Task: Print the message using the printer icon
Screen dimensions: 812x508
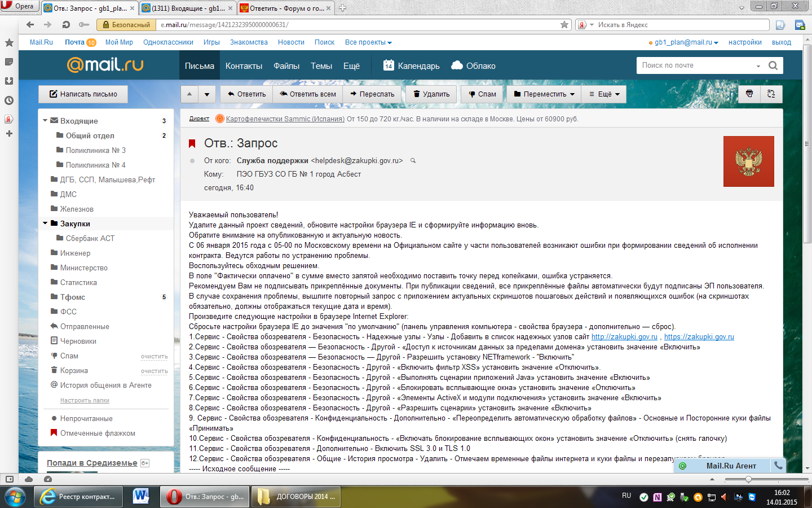Action: tap(749, 94)
